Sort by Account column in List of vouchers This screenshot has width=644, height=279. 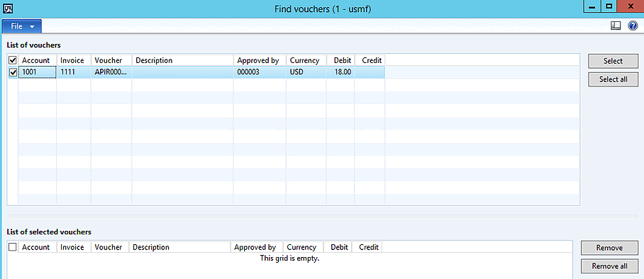pos(38,60)
